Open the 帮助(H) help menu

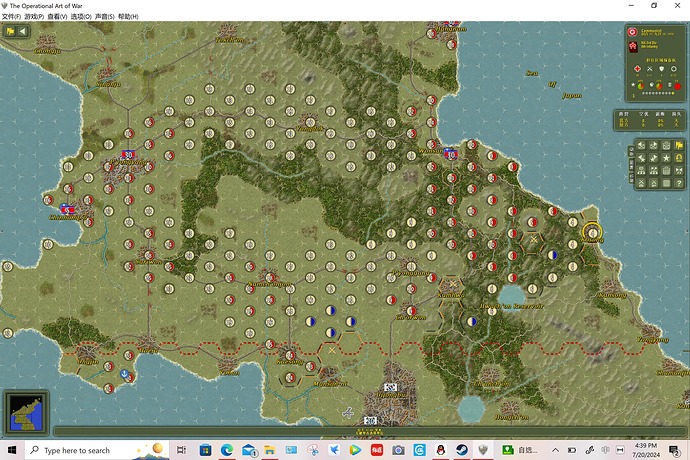point(129,18)
